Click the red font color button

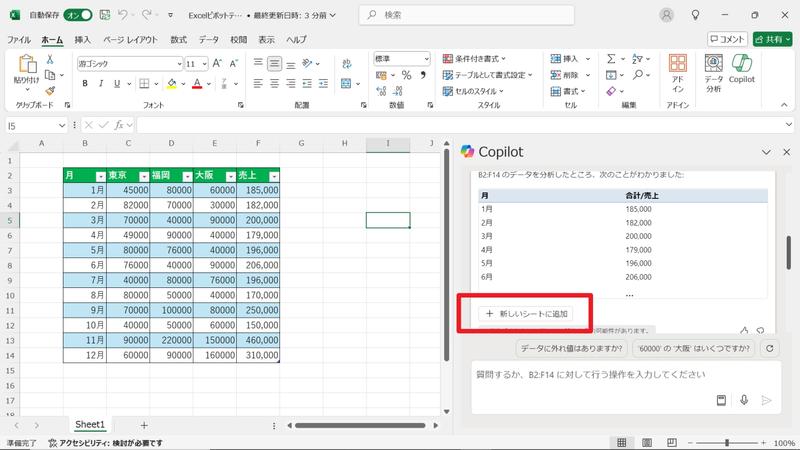point(197,83)
